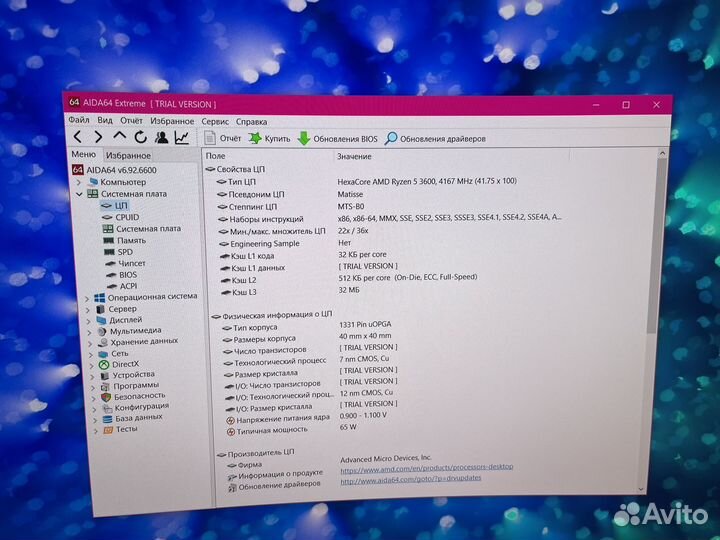Select the Наборы инструкций row

point(390,219)
